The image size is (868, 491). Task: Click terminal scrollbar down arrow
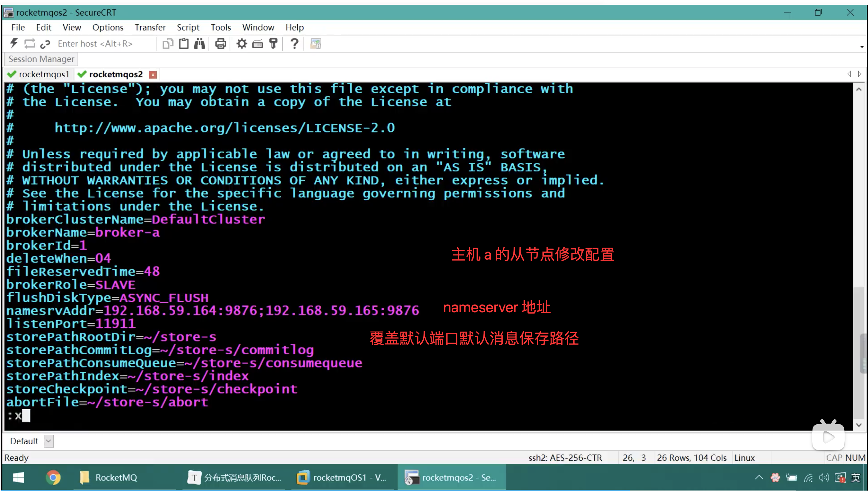click(859, 425)
